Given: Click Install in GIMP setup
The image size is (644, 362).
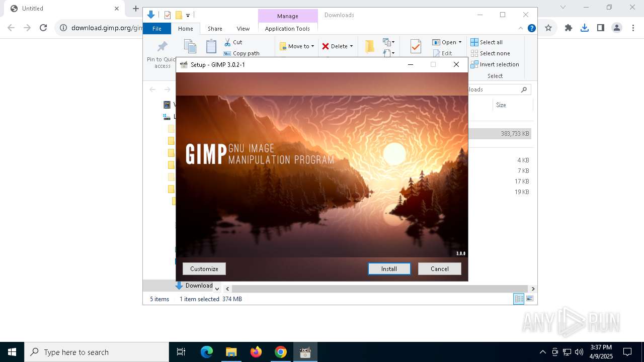Looking at the screenshot, I should tap(389, 269).
